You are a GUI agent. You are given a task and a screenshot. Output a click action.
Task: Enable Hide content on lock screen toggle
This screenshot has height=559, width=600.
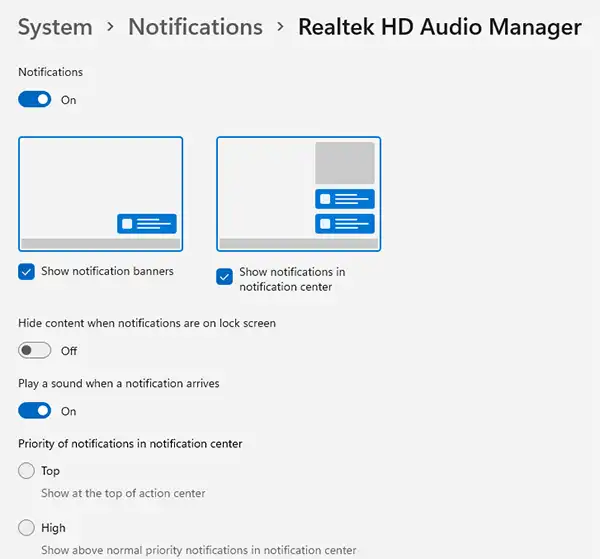click(35, 351)
